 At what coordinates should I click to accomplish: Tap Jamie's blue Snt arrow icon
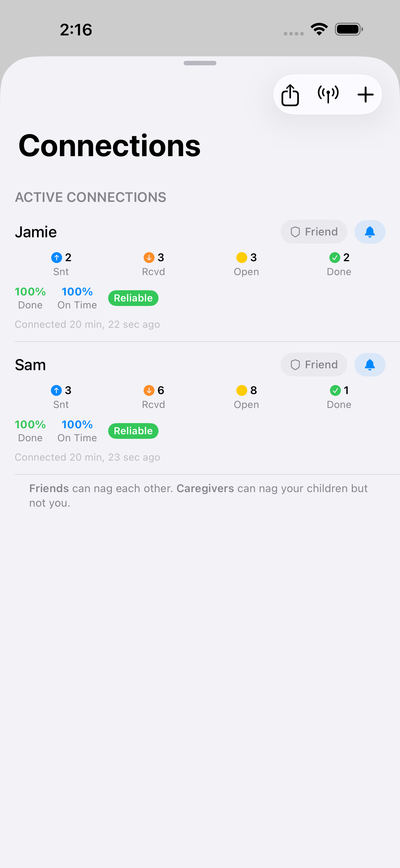(57, 258)
